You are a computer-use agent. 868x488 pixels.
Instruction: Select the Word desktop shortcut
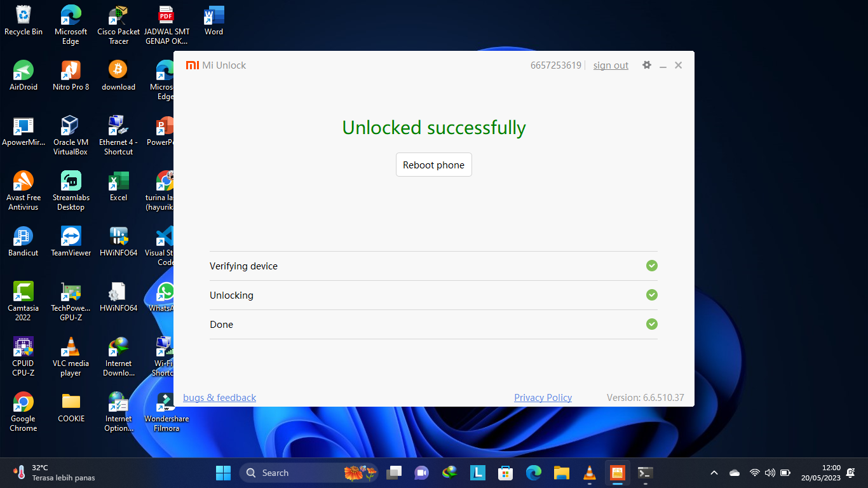214,20
